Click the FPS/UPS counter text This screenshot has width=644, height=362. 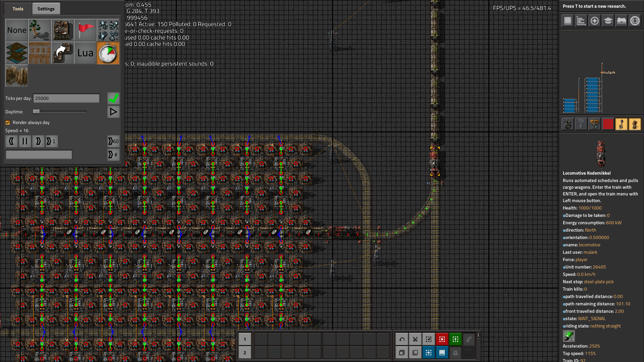(x=522, y=8)
